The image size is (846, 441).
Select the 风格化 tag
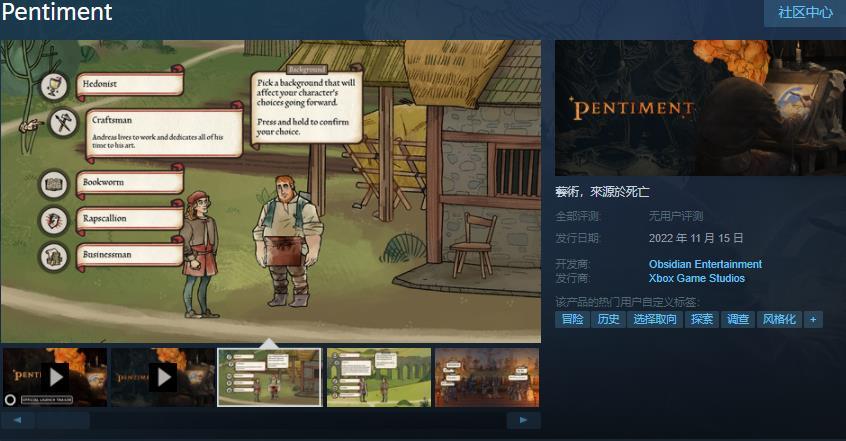[779, 320]
